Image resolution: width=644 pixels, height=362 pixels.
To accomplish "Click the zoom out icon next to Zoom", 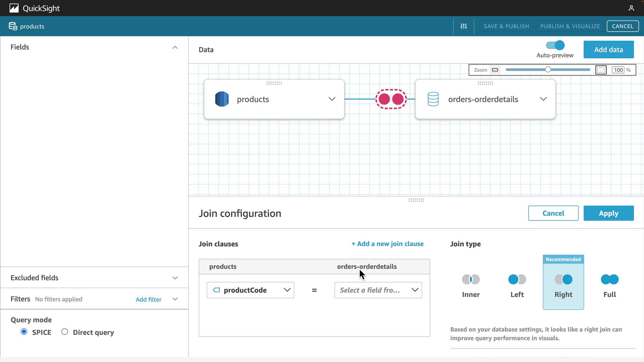I will pyautogui.click(x=495, y=70).
